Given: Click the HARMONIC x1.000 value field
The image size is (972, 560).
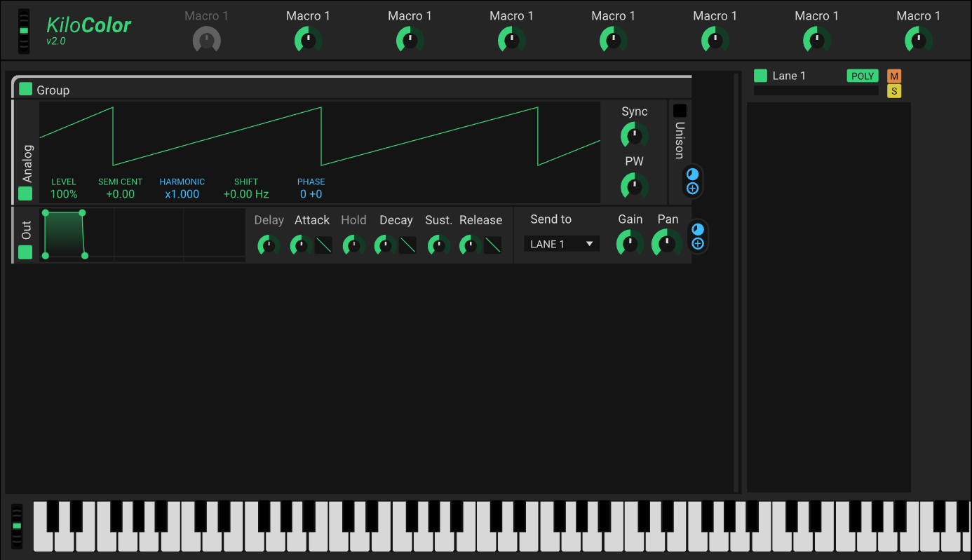Looking at the screenshot, I should [x=182, y=194].
